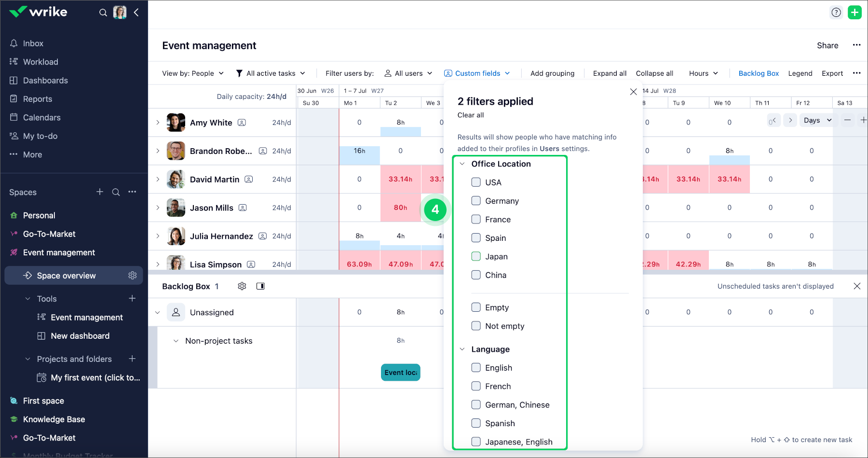The height and width of the screenshot is (458, 868).
Task: Click the Share button
Action: click(x=827, y=45)
